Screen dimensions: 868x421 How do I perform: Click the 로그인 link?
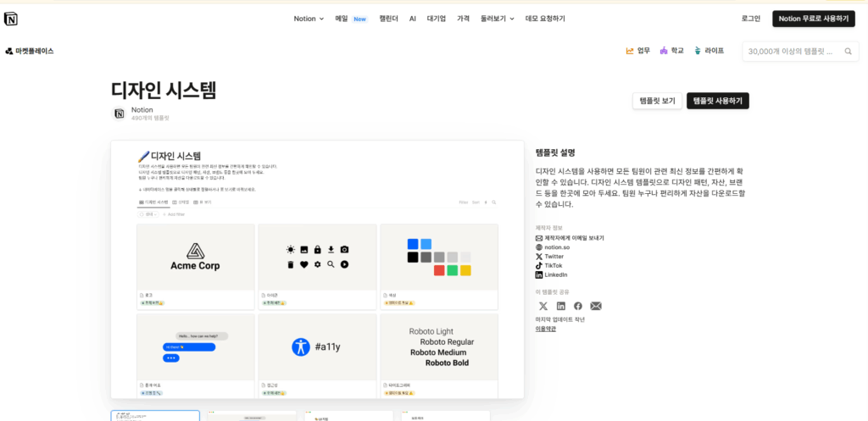click(751, 19)
